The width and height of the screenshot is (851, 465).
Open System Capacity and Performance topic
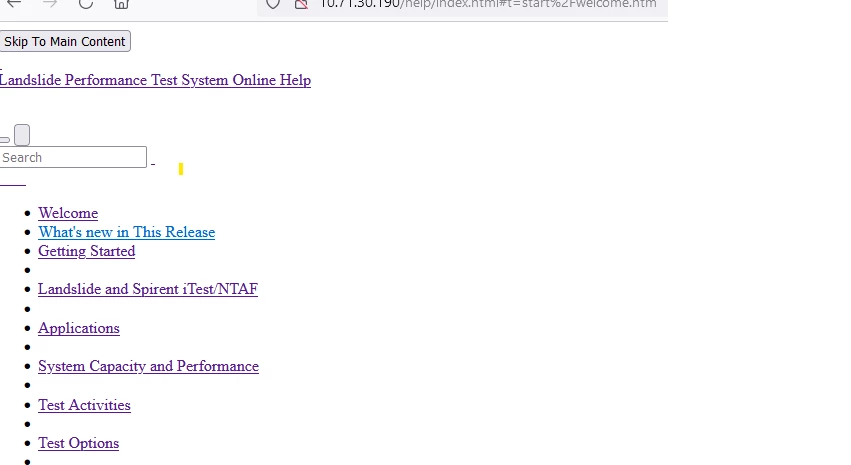(148, 366)
